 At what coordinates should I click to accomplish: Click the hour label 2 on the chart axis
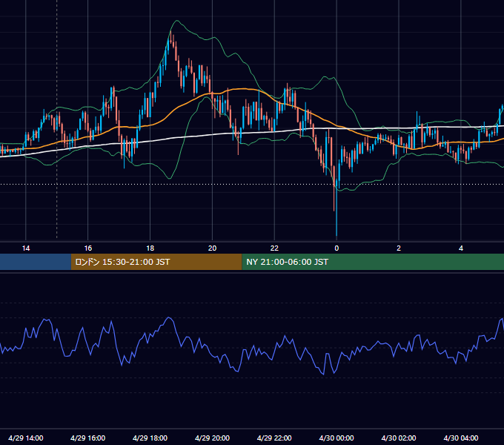(399, 248)
